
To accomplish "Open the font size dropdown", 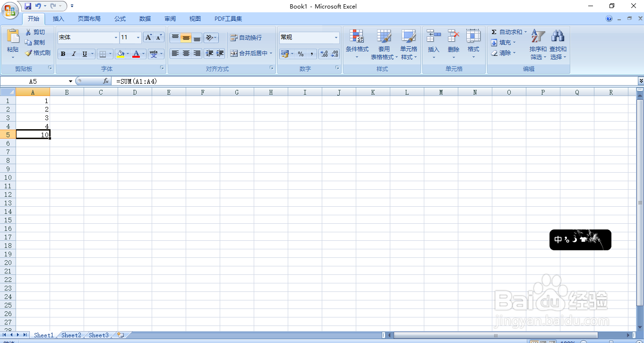I will (x=138, y=37).
